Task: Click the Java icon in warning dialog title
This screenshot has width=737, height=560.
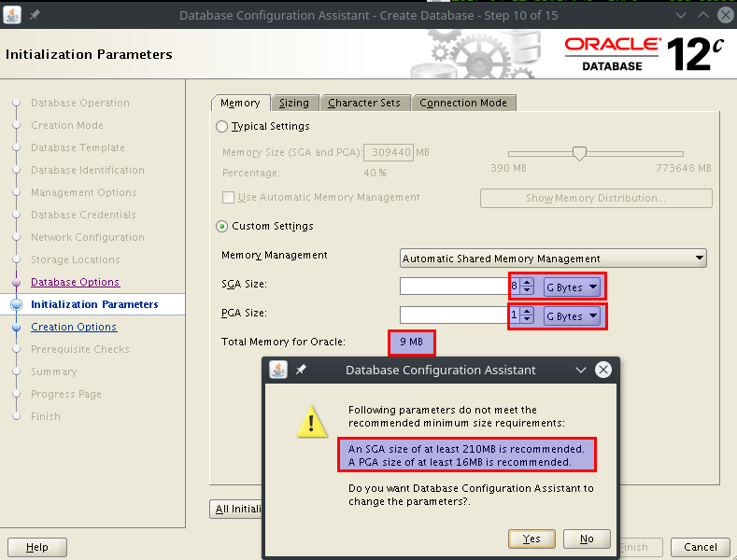Action: (278, 370)
